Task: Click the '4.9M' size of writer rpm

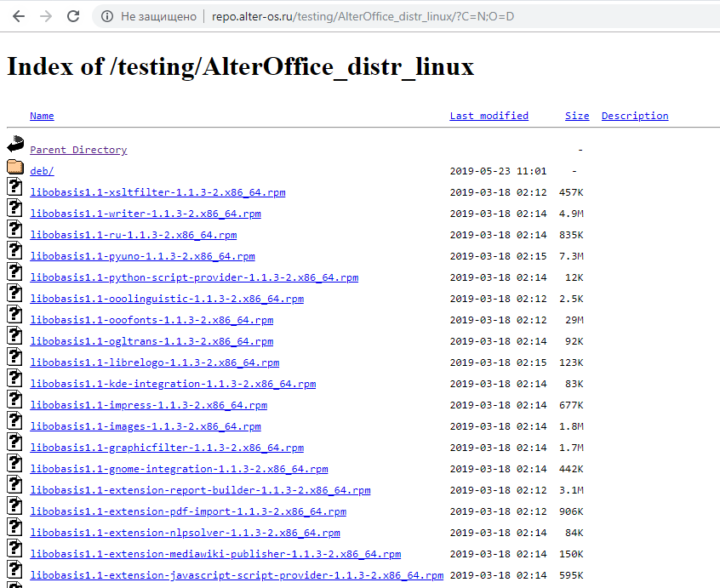Action: [571, 214]
